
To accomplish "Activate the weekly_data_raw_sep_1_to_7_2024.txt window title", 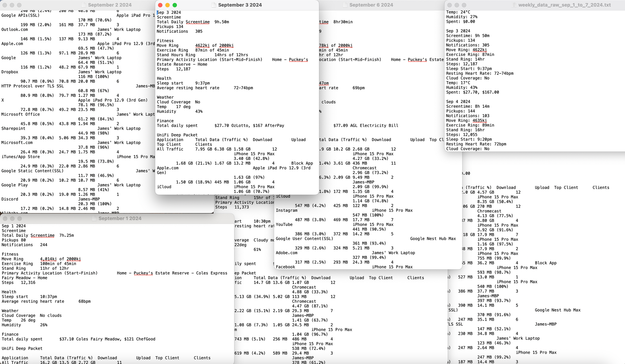I will point(564,5).
